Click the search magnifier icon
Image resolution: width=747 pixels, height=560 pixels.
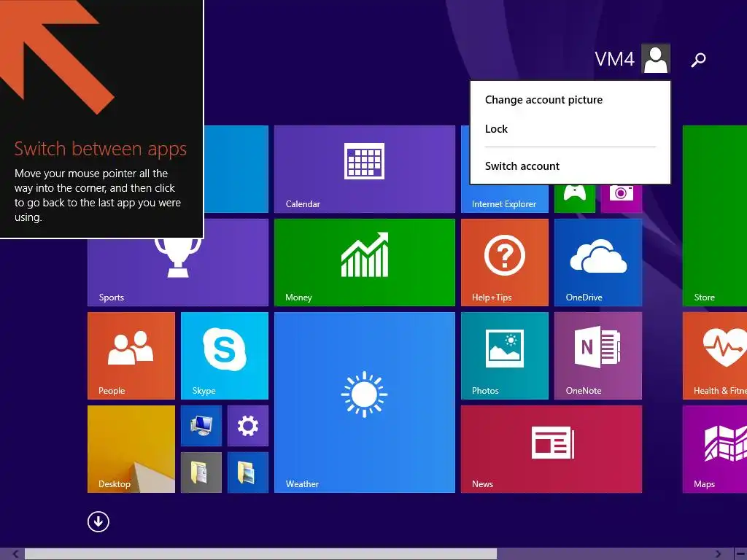click(x=698, y=60)
